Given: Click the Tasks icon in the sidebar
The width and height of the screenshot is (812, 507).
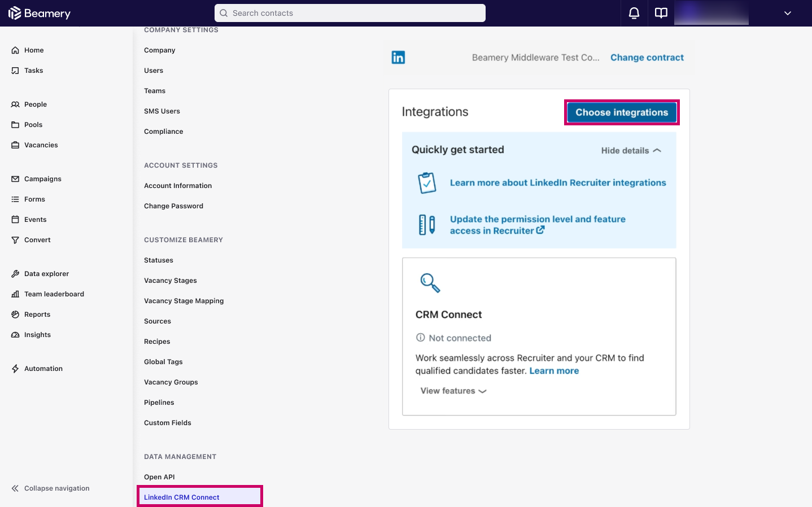Looking at the screenshot, I should pyautogui.click(x=15, y=71).
